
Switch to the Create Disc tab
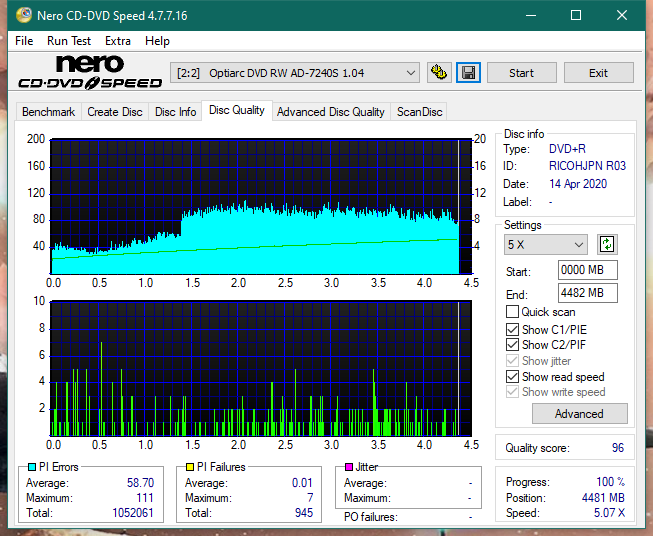point(115,112)
